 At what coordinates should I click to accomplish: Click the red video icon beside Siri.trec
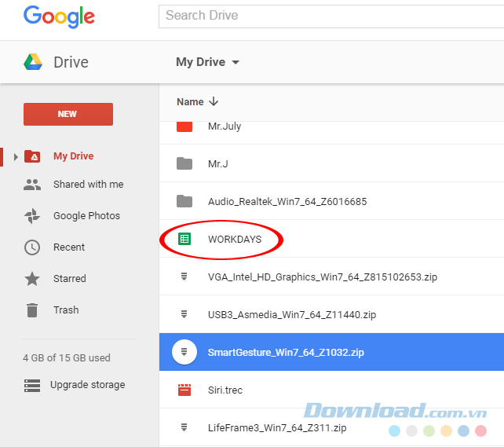pos(184,390)
